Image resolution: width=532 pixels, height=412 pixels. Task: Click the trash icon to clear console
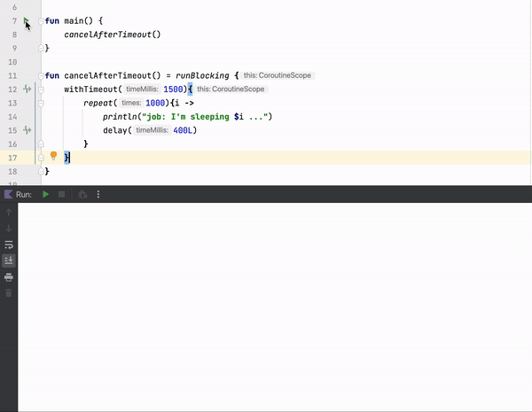pyautogui.click(x=9, y=292)
